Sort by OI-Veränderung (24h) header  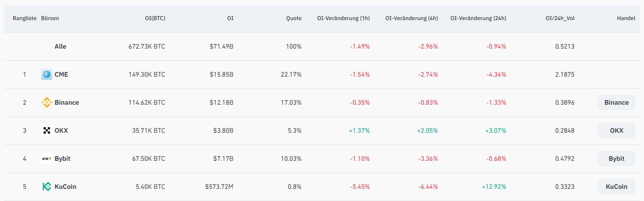point(478,18)
